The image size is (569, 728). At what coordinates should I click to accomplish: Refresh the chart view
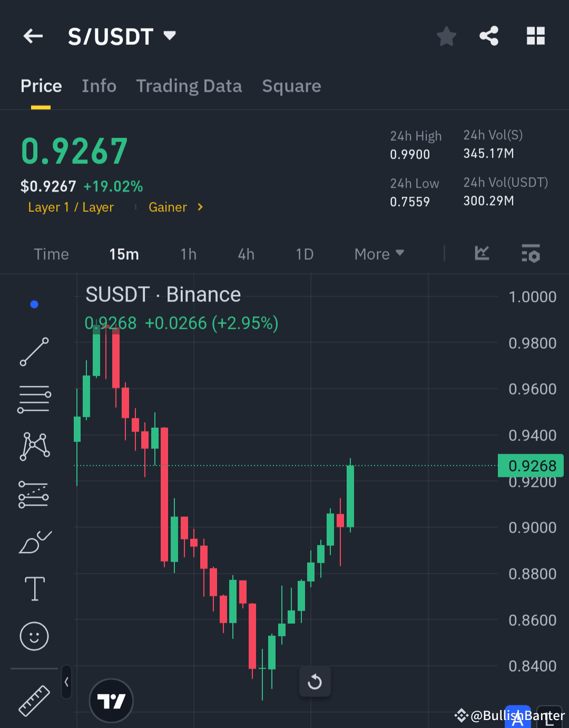coord(315,681)
